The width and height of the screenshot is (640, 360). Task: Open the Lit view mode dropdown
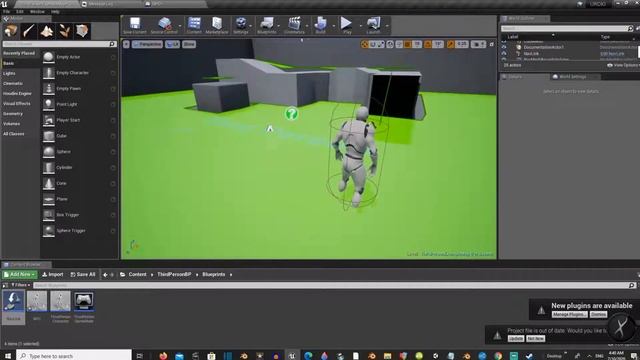[173, 44]
